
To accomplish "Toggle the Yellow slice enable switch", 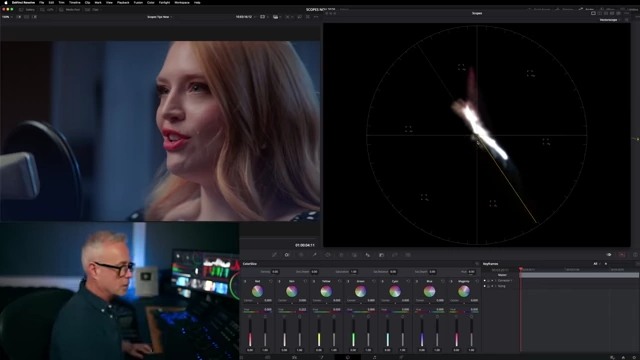I will point(313,281).
